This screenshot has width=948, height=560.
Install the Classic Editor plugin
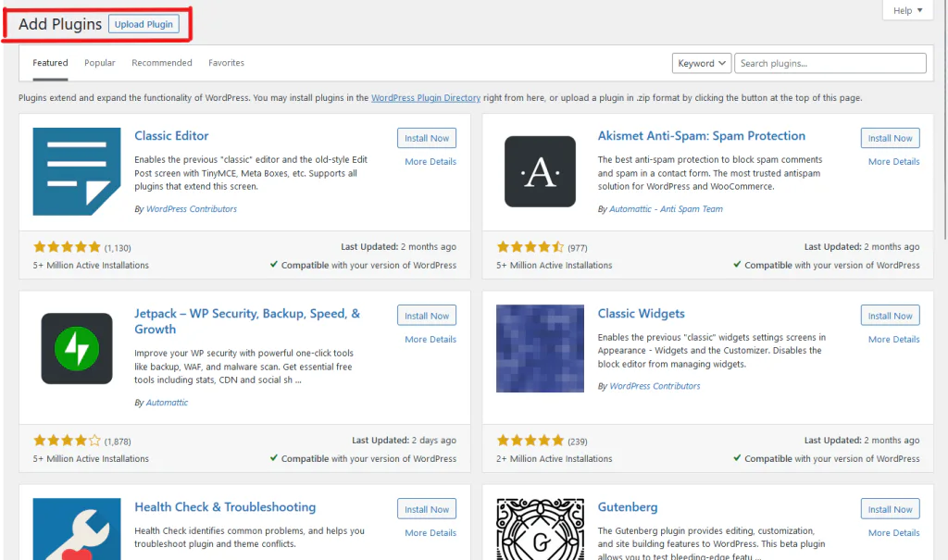click(427, 138)
